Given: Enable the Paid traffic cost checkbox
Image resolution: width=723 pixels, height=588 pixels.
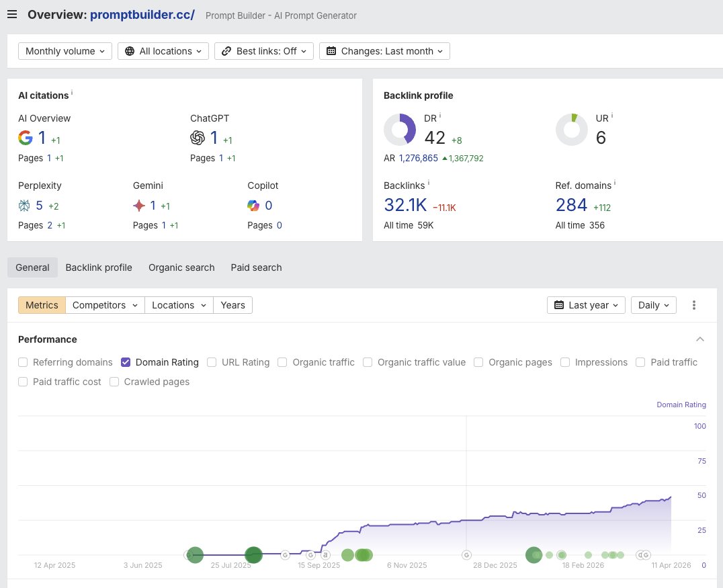Looking at the screenshot, I should pyautogui.click(x=23, y=382).
